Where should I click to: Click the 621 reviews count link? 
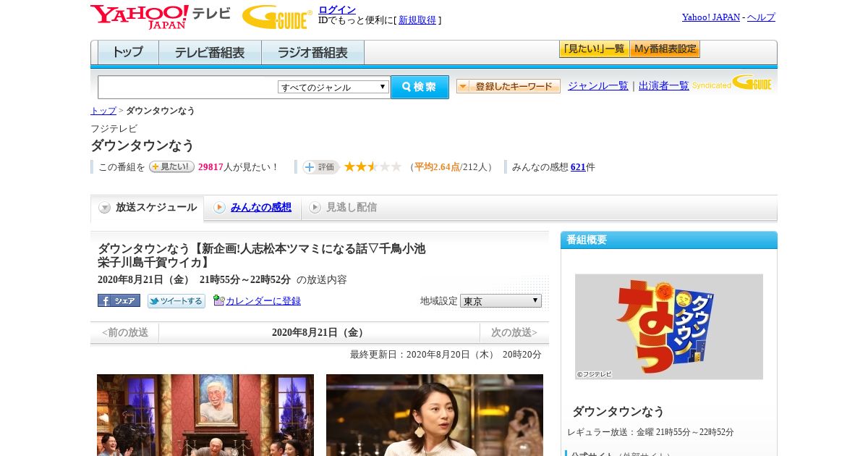pos(578,167)
